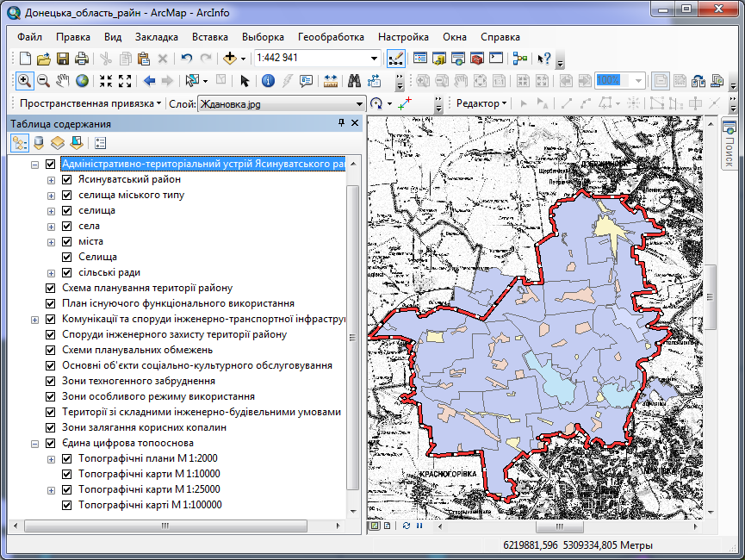Toggle visibility of the села layer
Image resolution: width=745 pixels, height=560 pixels.
pos(67,227)
